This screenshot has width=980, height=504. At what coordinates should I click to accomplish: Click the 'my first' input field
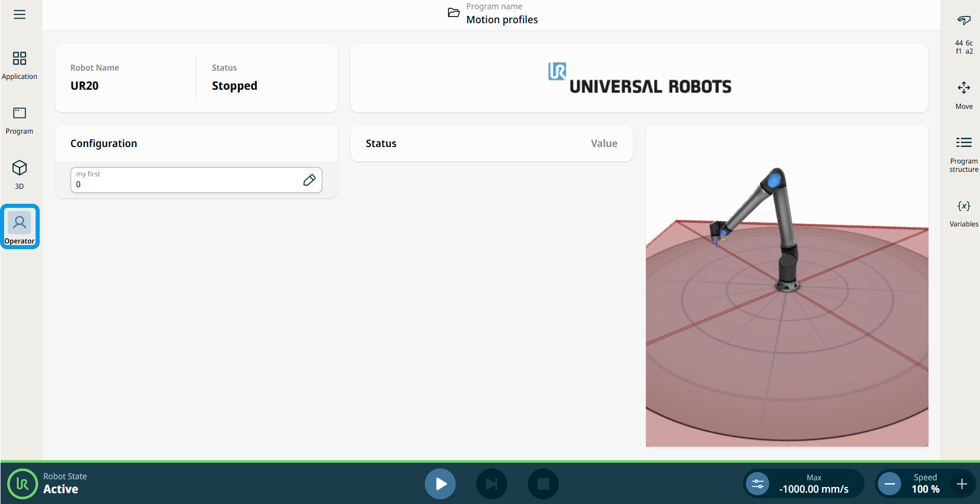tap(186, 180)
